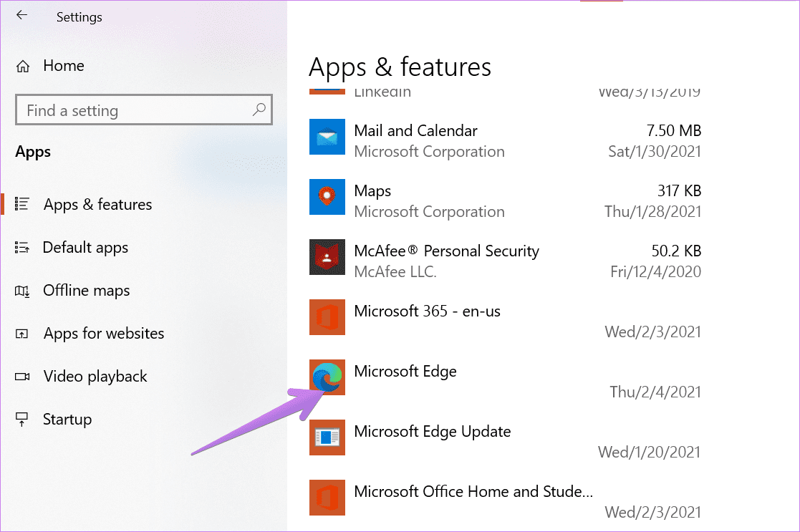Image resolution: width=800 pixels, height=532 pixels.
Task: Focus the Find a setting search box
Action: point(144,110)
